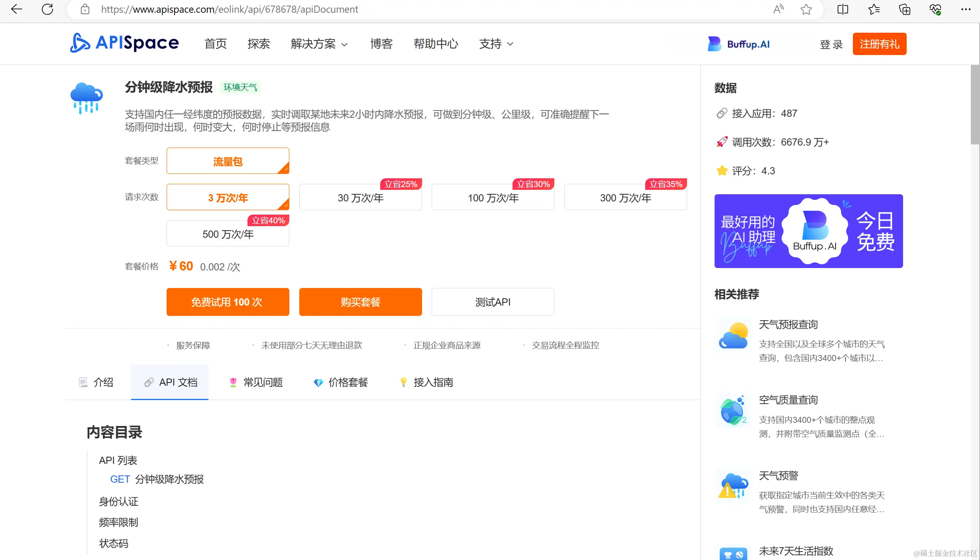Select the 100 万次/年 package option
This screenshot has width=980, height=560.
pos(493,197)
